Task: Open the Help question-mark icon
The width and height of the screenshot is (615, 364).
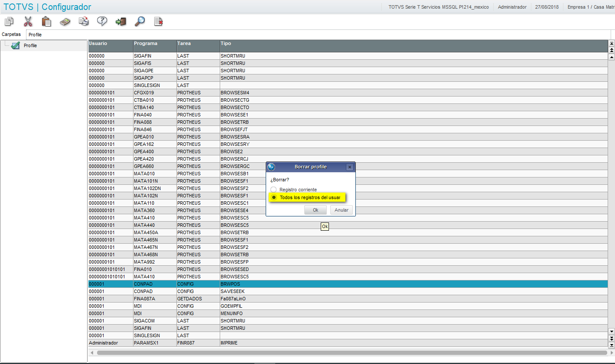Action: point(102,21)
